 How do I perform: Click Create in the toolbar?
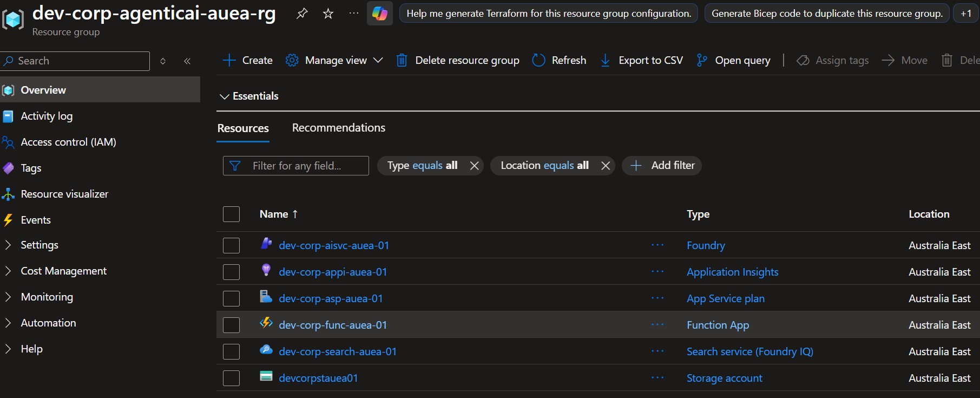(x=248, y=60)
